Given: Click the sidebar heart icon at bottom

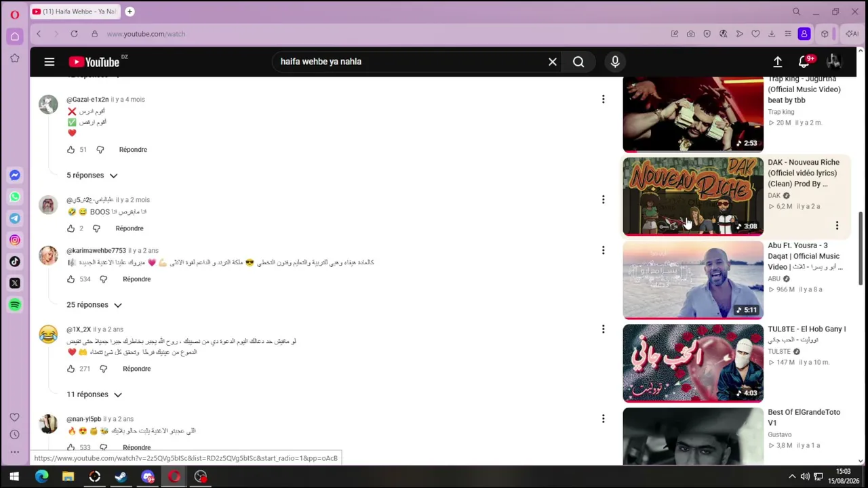Looking at the screenshot, I should click(15, 418).
